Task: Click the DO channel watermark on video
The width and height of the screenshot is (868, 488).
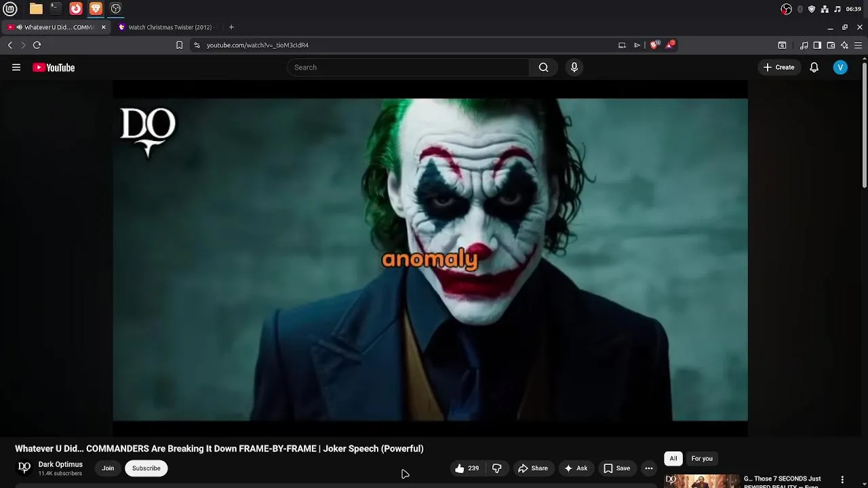Action: coord(148,131)
